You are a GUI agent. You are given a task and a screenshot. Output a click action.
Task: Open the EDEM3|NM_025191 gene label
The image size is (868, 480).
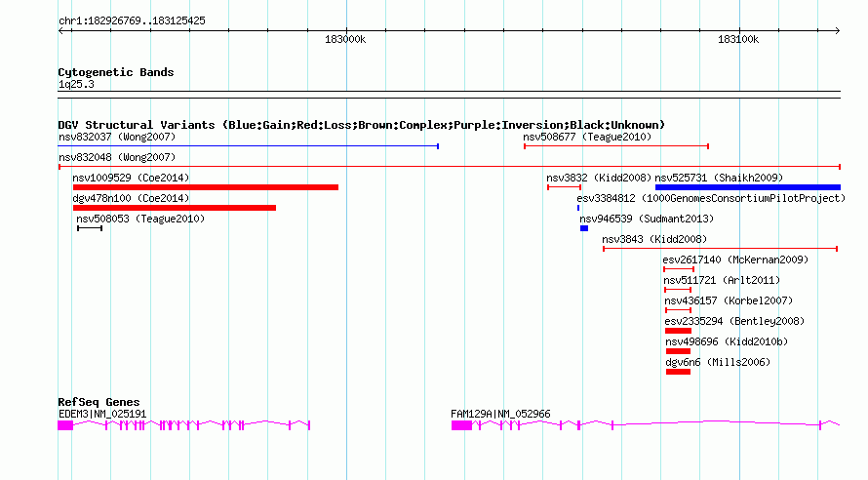tap(102, 414)
